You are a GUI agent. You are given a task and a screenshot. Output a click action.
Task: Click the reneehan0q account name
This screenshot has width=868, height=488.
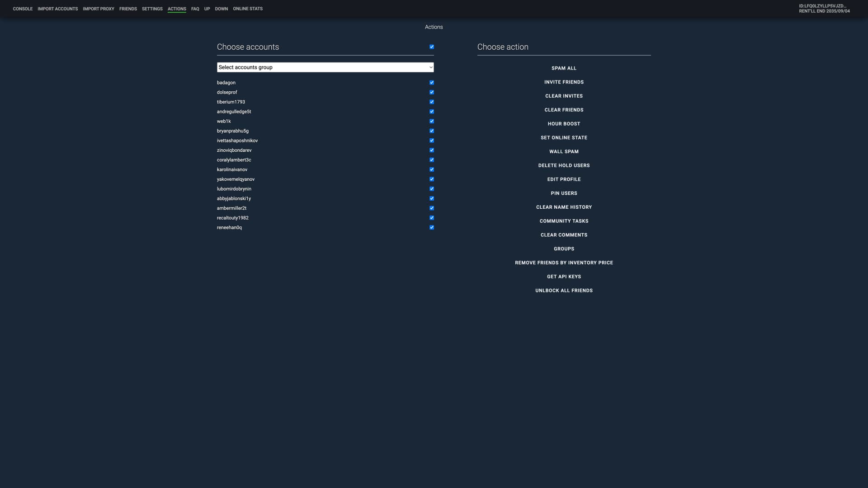229,228
